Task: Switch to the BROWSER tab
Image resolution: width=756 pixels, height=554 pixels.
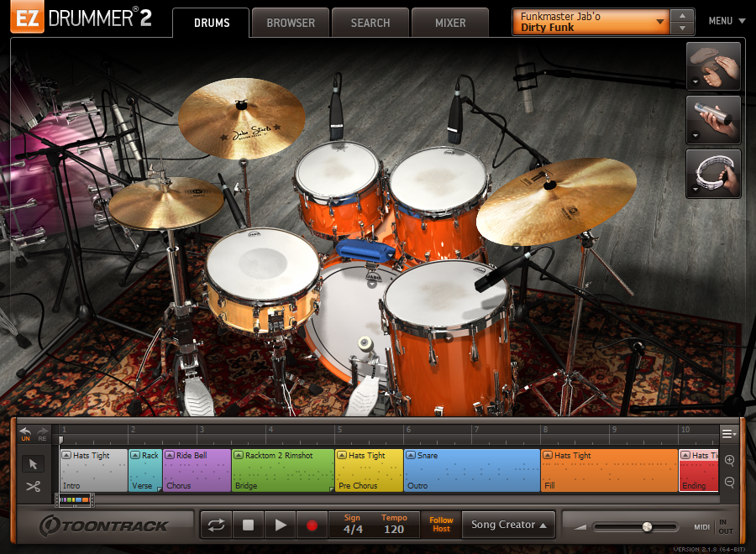Action: [x=291, y=23]
